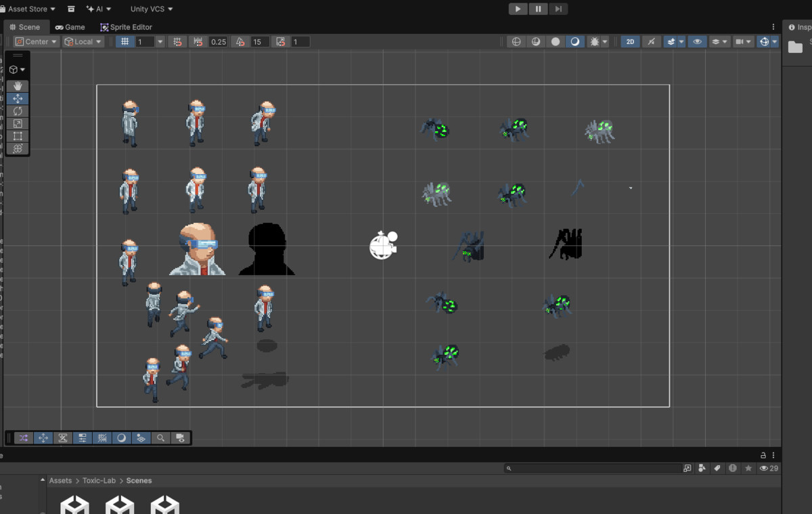Click the folder icon in Inspector
Viewport: 812px width, 514px height.
pos(795,47)
